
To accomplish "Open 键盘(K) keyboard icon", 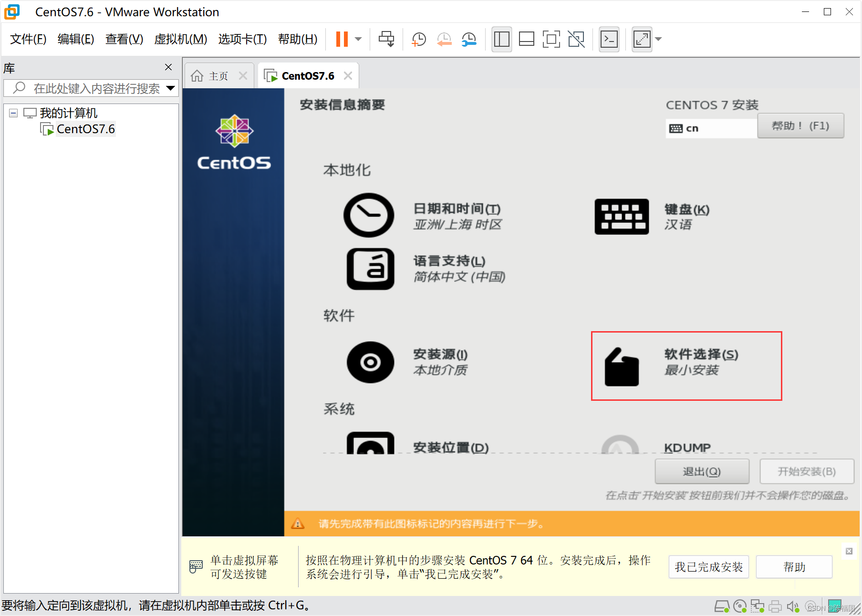I will click(x=622, y=217).
